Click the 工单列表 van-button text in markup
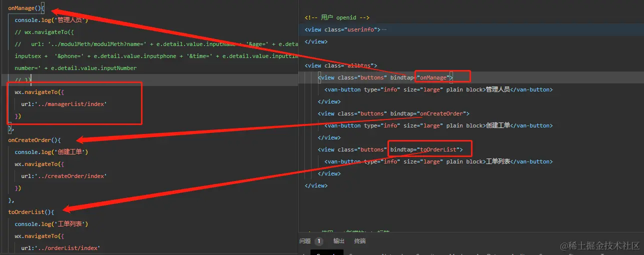 point(497,161)
